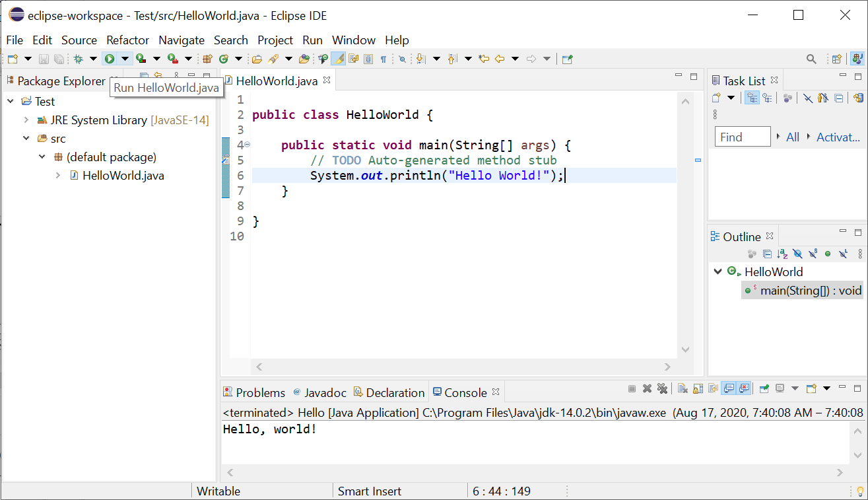Click the All link in Task List
This screenshot has height=500, width=868.
[x=793, y=137]
